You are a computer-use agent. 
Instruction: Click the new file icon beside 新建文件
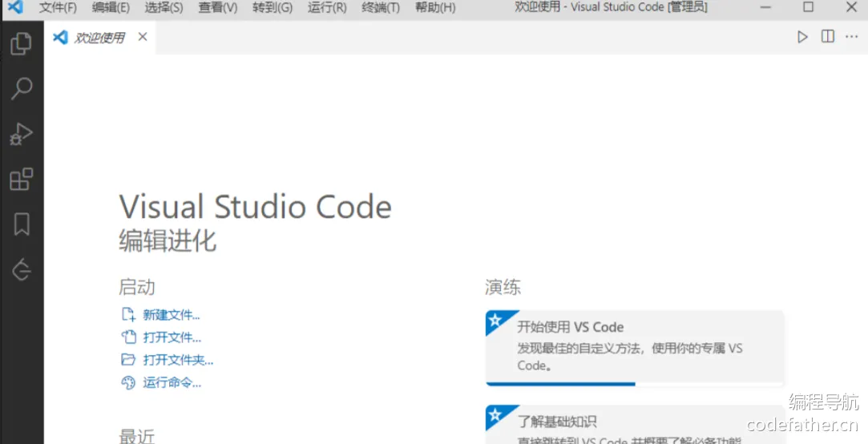(x=128, y=315)
